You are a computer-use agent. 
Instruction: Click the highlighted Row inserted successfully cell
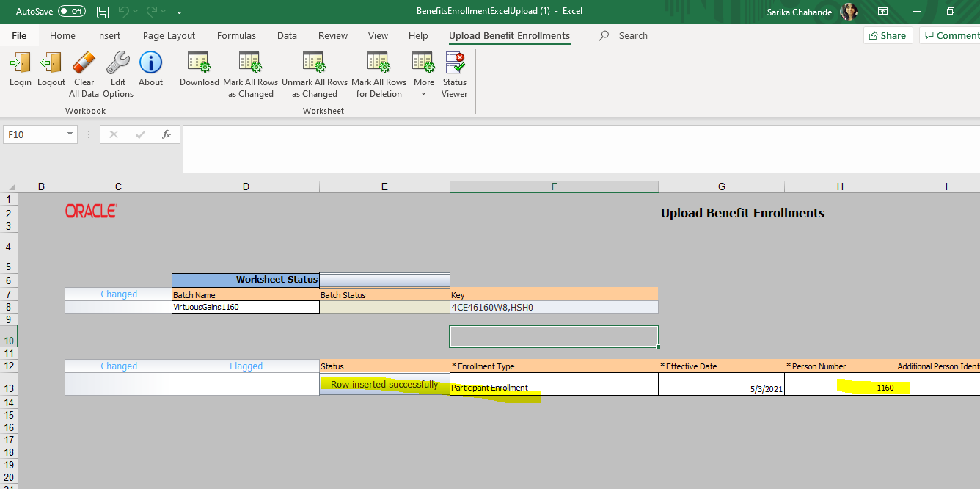coord(384,383)
